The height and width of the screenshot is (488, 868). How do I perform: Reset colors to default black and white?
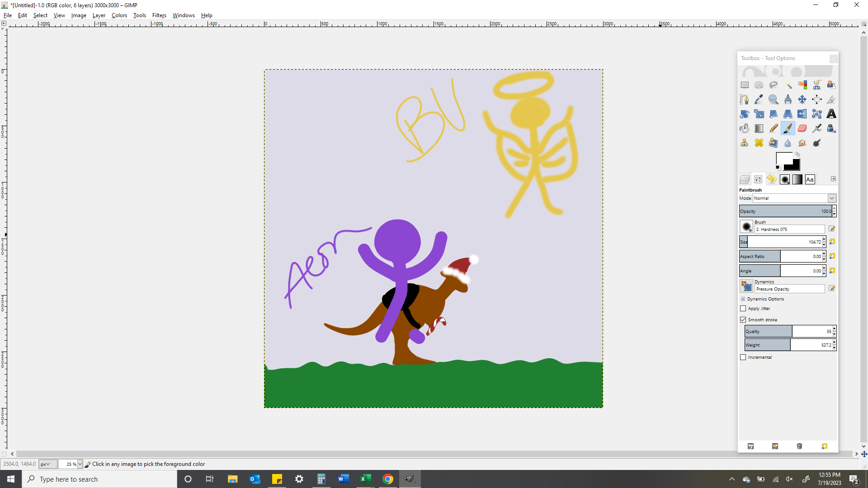click(778, 168)
